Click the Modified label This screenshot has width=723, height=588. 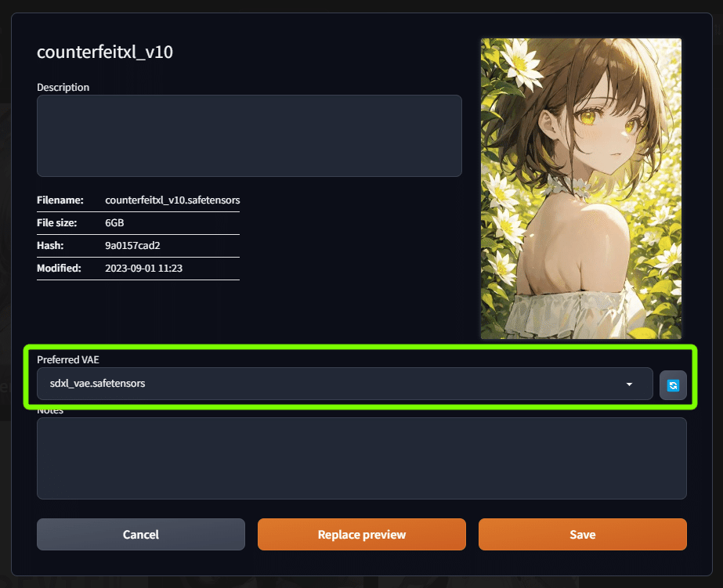point(59,269)
